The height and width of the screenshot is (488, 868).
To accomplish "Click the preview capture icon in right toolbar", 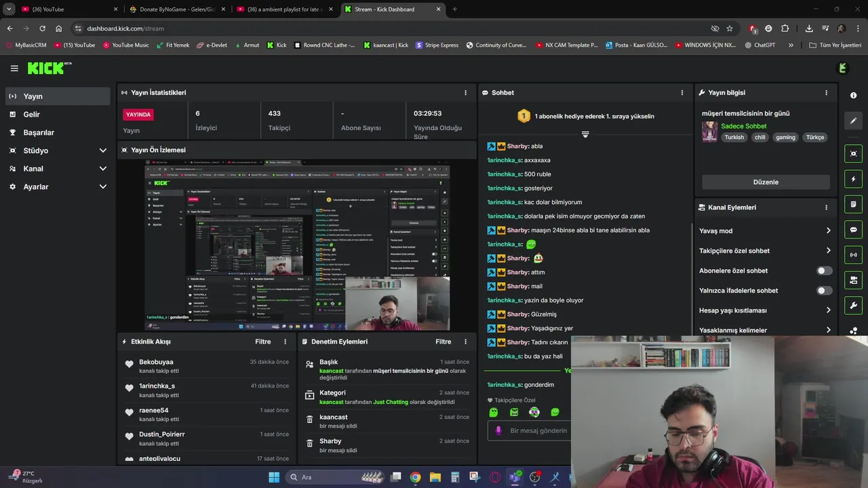I will [x=853, y=154].
